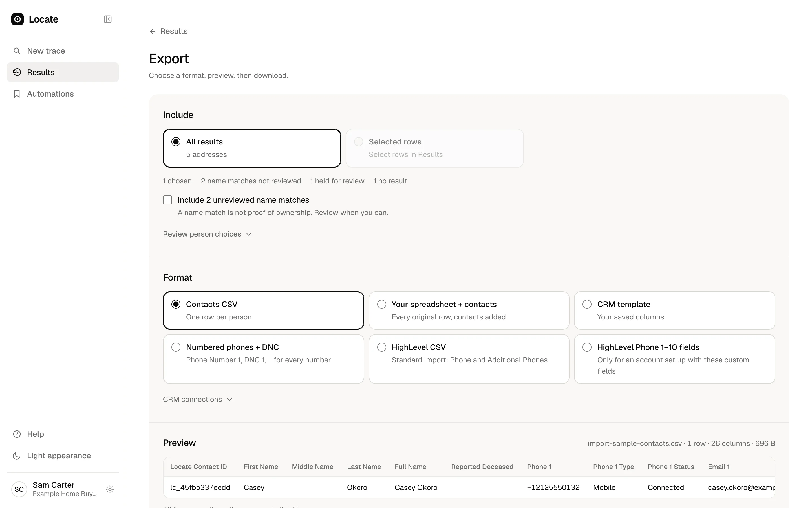Click the import-sample-contacts.csv file info
Viewport: 812px width, 508px height.
[681, 443]
